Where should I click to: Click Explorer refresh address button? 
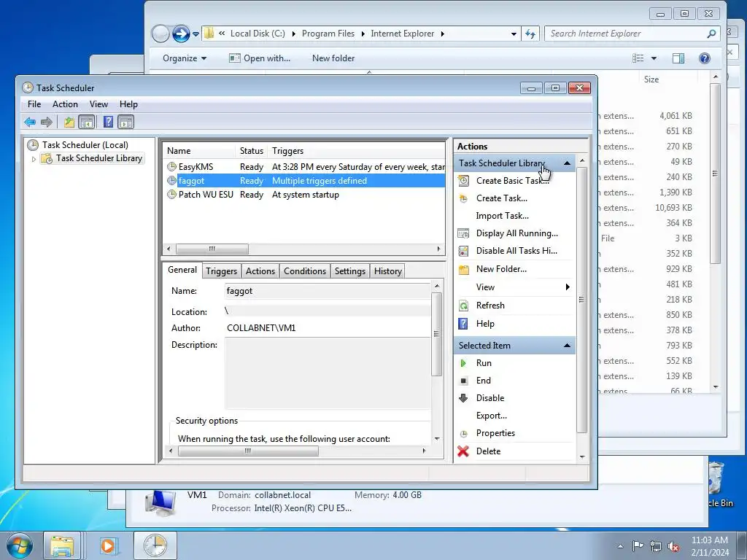[530, 34]
